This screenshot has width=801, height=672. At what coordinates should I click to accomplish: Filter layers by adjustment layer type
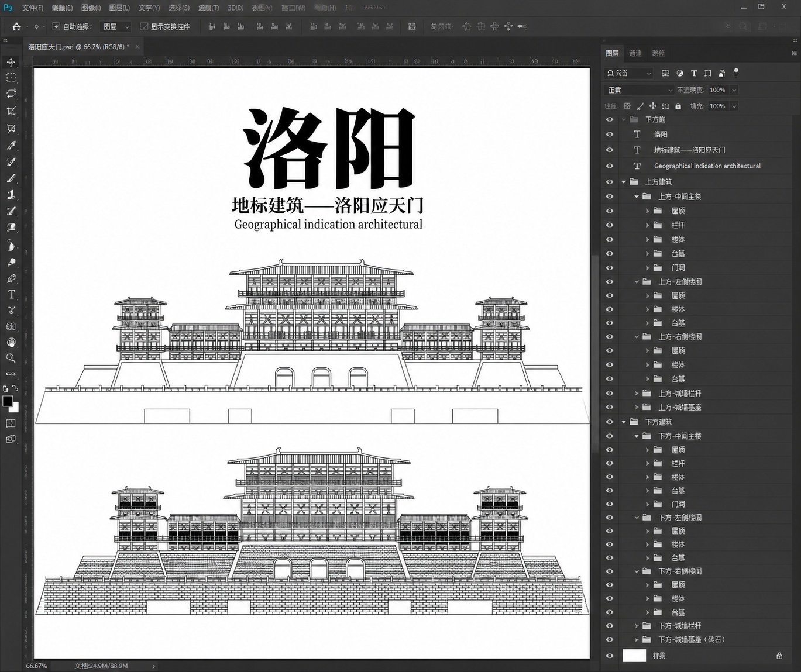[x=680, y=73]
